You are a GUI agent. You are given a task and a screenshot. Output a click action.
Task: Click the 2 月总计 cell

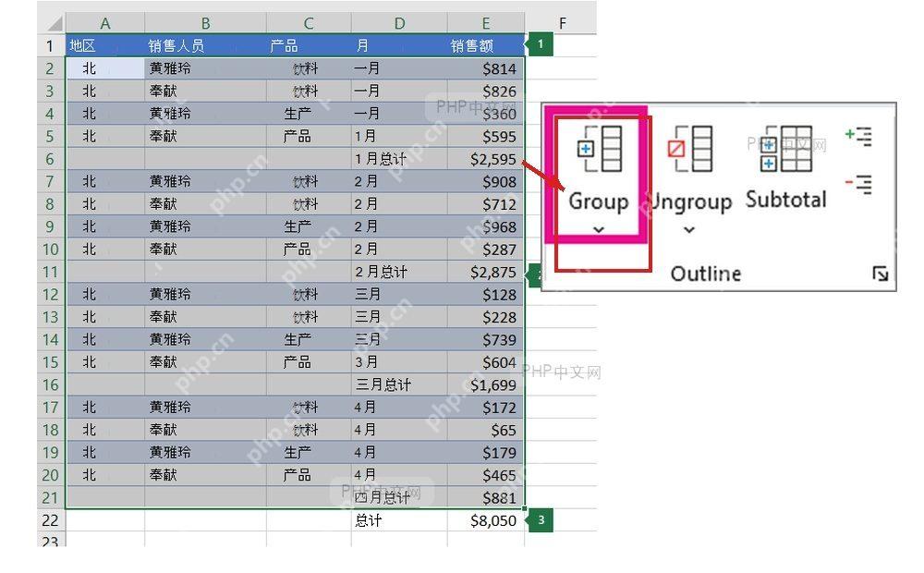pos(399,272)
